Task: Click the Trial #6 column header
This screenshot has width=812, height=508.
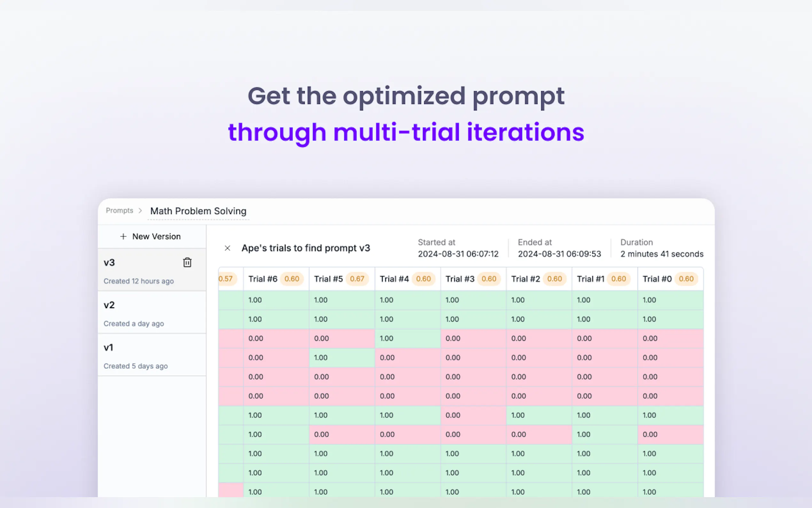Action: pos(263,279)
